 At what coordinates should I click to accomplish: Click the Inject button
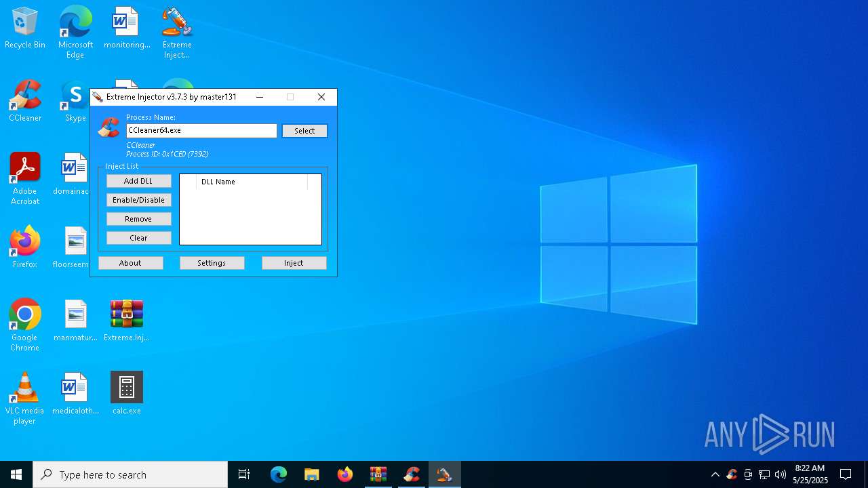click(x=294, y=263)
